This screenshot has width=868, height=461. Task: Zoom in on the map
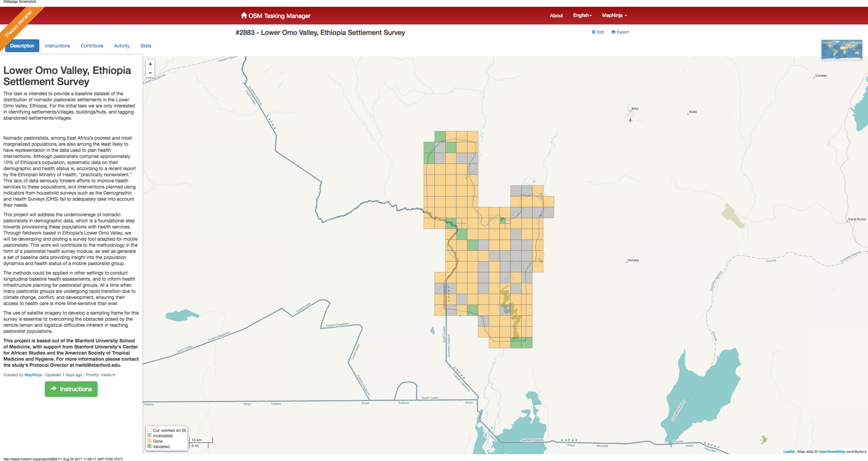click(x=150, y=64)
